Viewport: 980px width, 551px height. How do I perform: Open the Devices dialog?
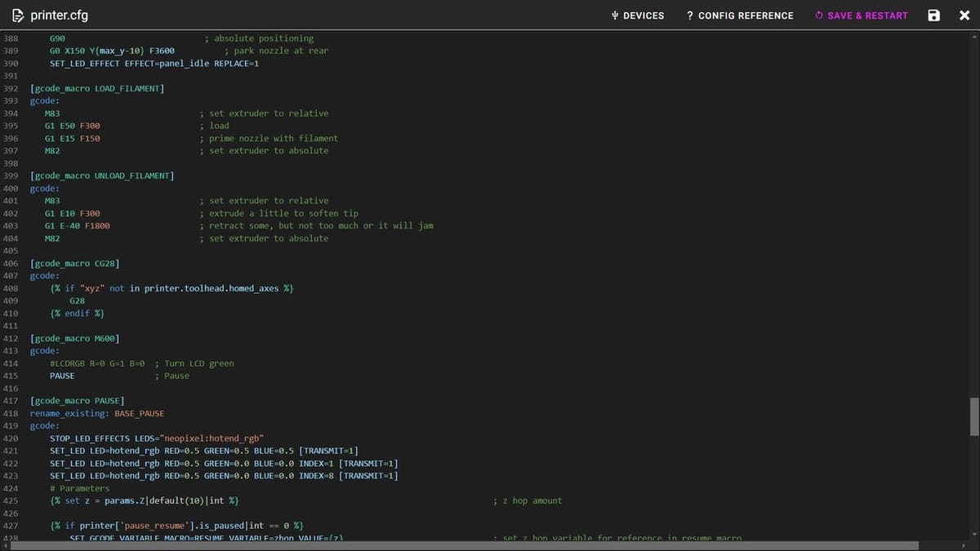638,16
